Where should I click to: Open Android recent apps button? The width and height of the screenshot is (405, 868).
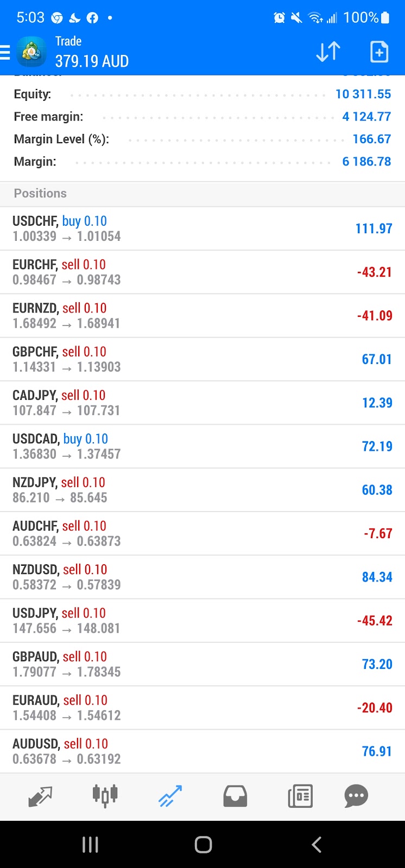[x=90, y=845]
